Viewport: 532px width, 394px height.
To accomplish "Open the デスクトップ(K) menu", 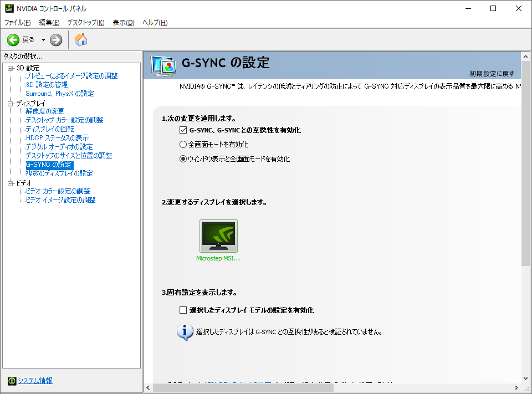I will [86, 23].
